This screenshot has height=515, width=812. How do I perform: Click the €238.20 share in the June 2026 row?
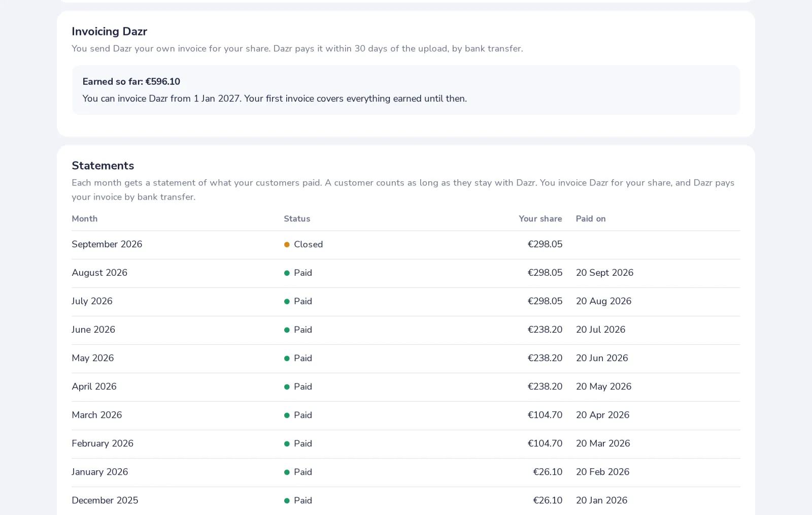545,330
